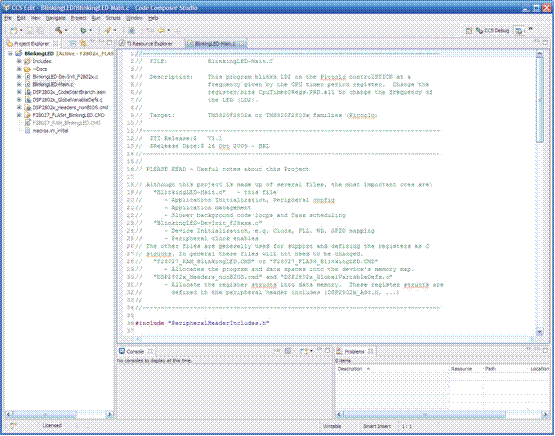Click the Open Perspective icon
This screenshot has height=436, width=555.
pyautogui.click(x=469, y=31)
